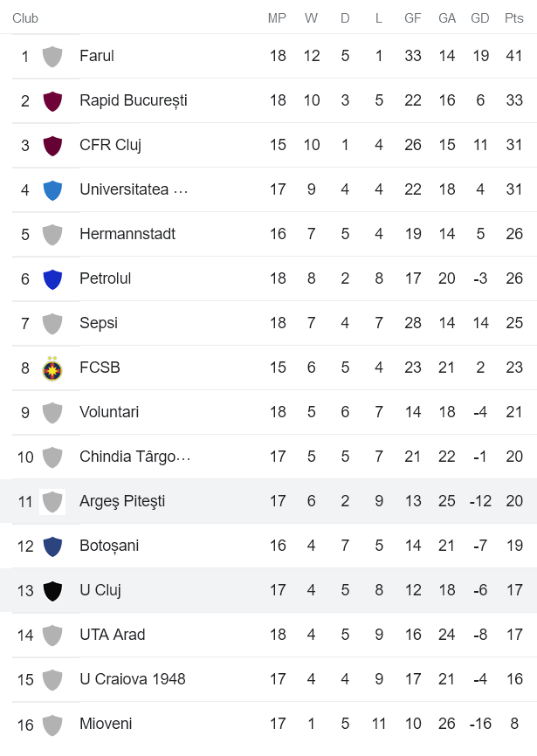Select the Voluntari team name

pyautogui.click(x=109, y=412)
